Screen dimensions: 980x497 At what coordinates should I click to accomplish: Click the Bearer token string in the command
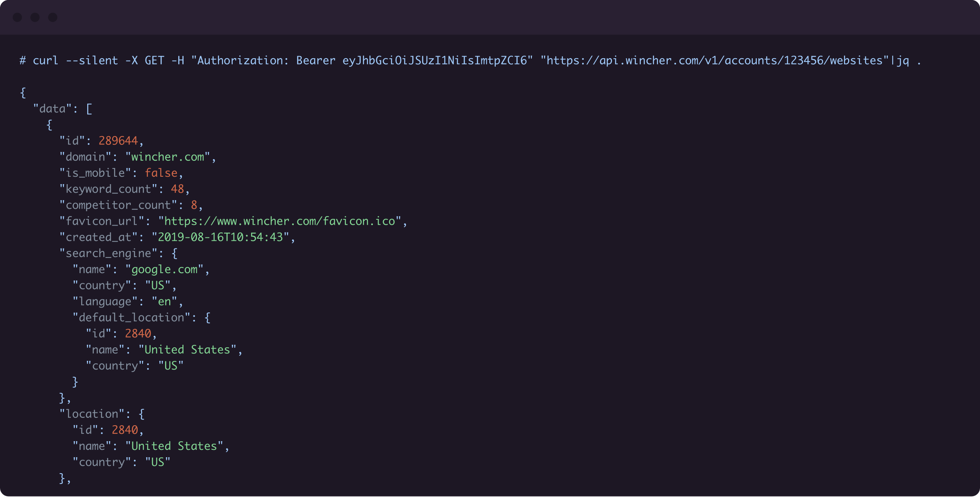pyautogui.click(x=434, y=61)
